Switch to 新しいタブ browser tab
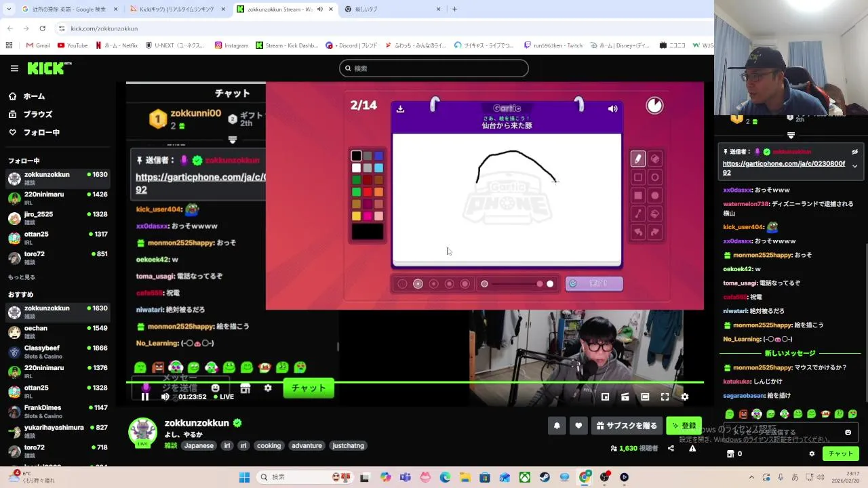 point(392,9)
